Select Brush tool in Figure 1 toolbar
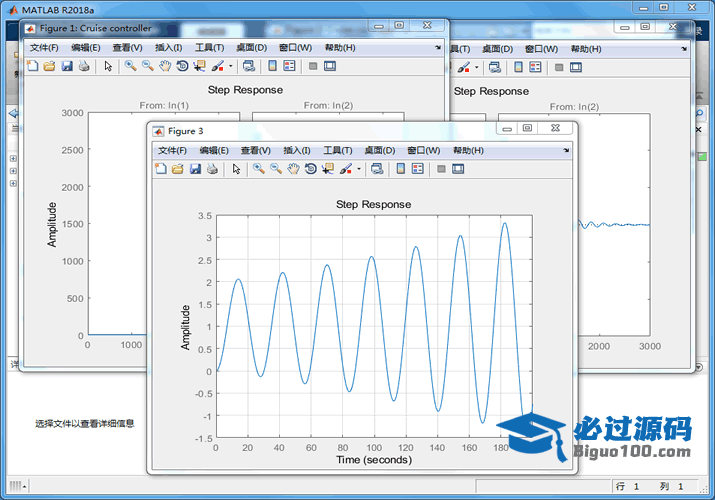This screenshot has width=715, height=500. (218, 66)
